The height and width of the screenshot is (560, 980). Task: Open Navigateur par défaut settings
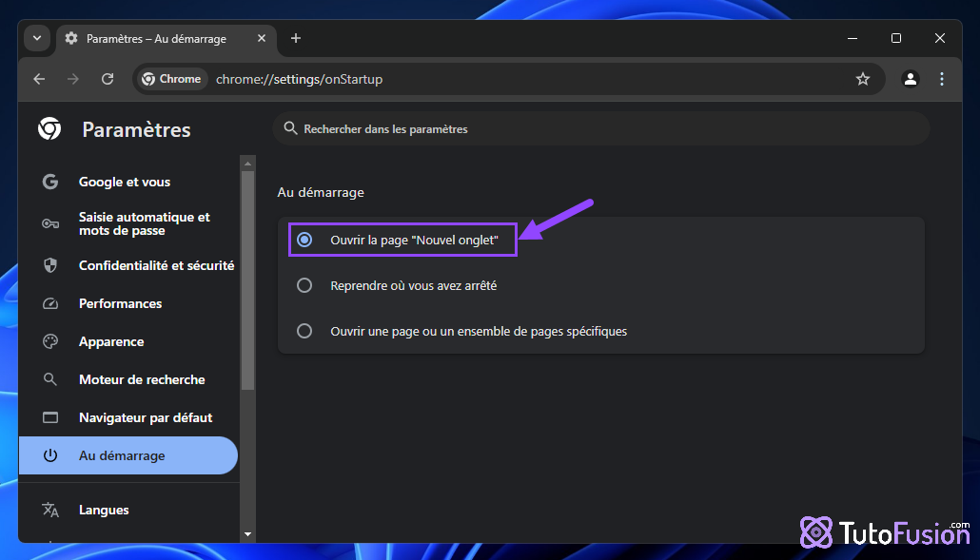click(128, 417)
